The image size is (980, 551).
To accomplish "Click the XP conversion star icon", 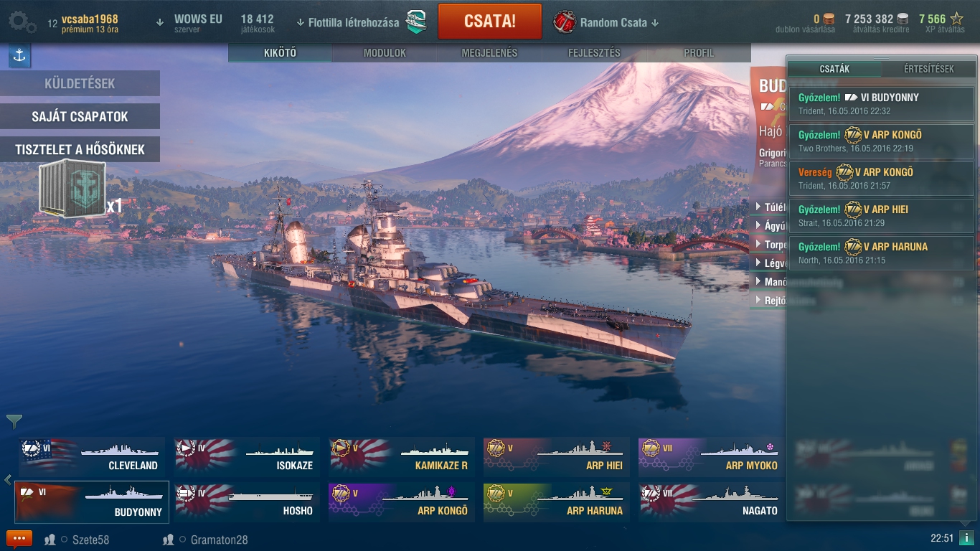I will click(x=957, y=19).
